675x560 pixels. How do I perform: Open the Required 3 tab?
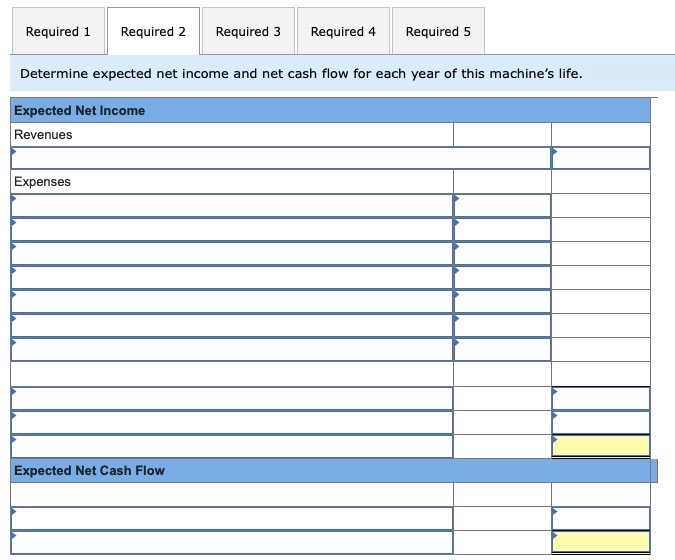(x=248, y=31)
